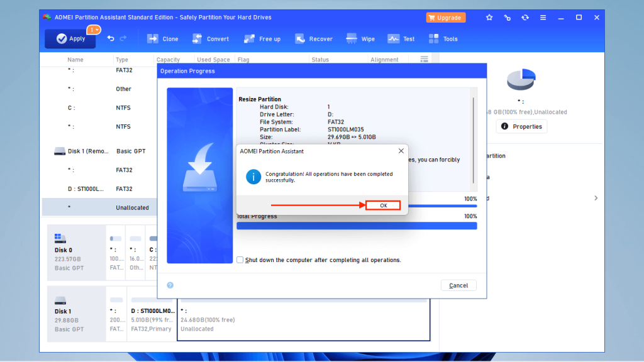The width and height of the screenshot is (644, 362).
Task: Click OK on the congratulation dialog
Action: tap(383, 205)
